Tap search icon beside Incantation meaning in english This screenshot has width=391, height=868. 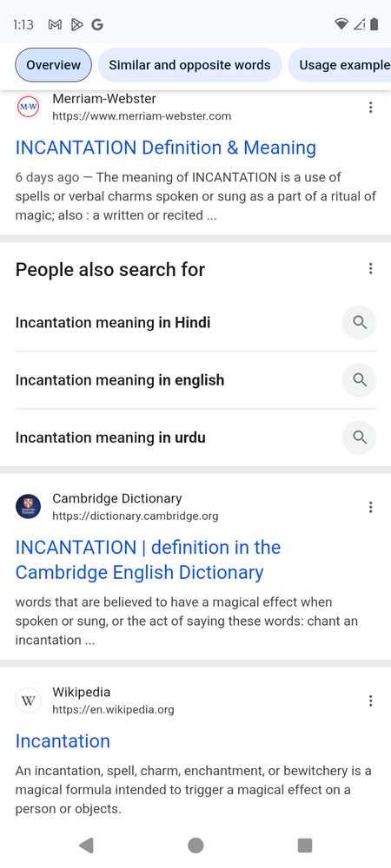[360, 380]
